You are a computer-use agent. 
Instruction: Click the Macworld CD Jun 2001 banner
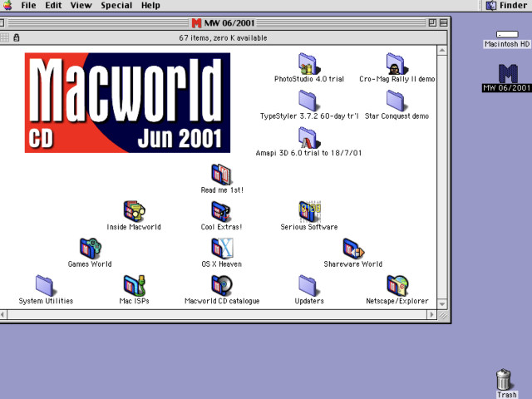click(127, 103)
